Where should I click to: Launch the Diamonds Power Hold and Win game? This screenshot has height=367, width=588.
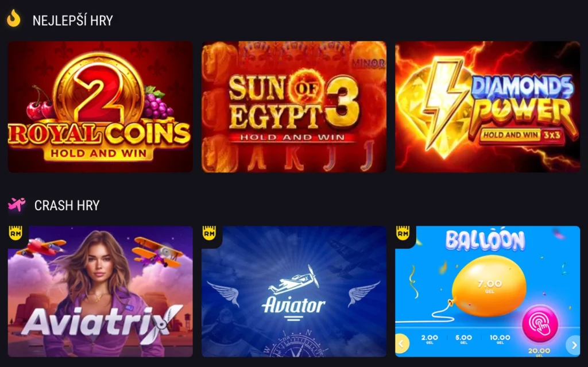[488, 107]
